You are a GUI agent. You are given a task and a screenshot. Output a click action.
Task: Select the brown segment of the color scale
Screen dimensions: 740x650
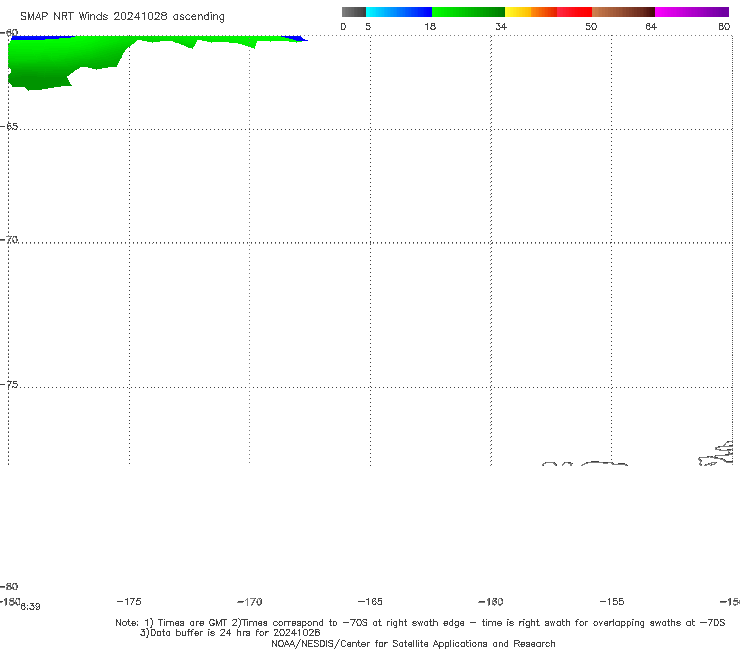click(623, 12)
